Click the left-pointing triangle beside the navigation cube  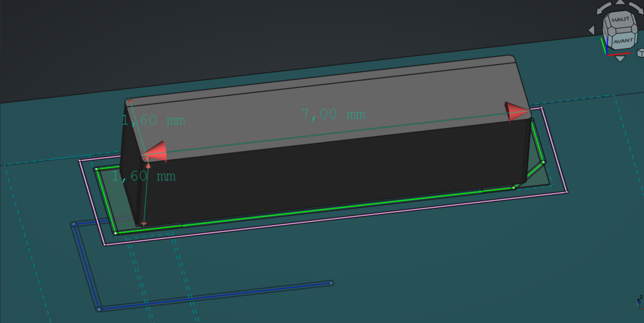coord(591,30)
